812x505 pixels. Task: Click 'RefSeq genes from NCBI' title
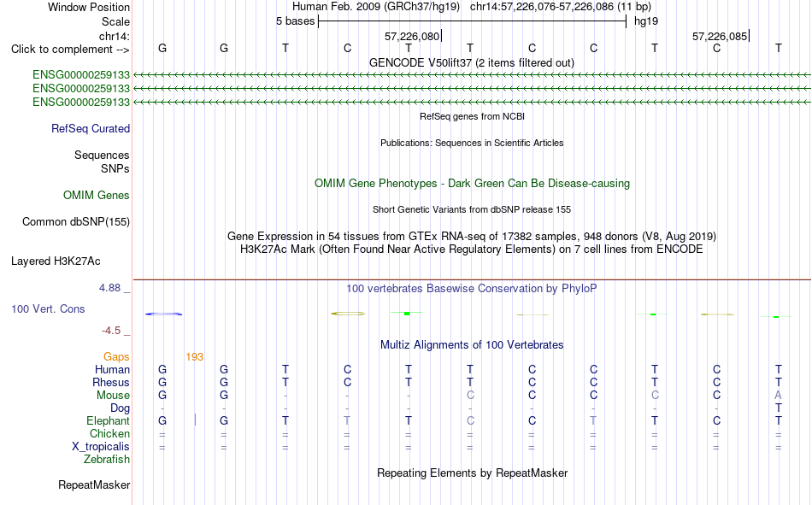point(473,116)
